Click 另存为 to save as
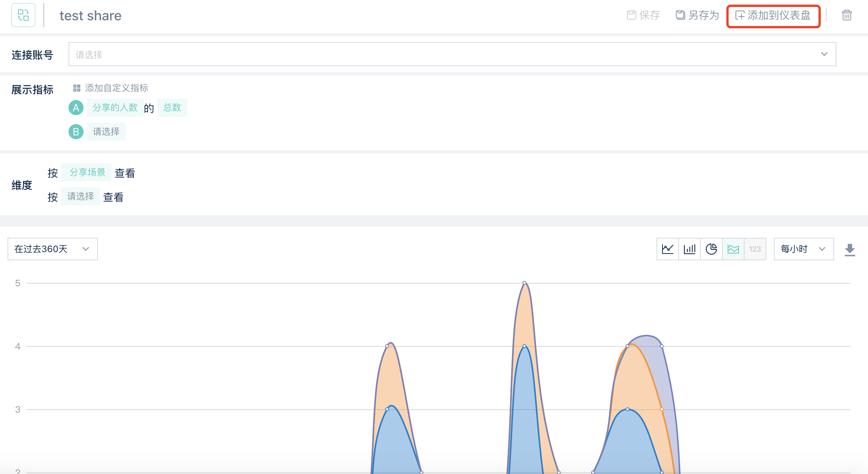The width and height of the screenshot is (868, 474). click(x=697, y=15)
